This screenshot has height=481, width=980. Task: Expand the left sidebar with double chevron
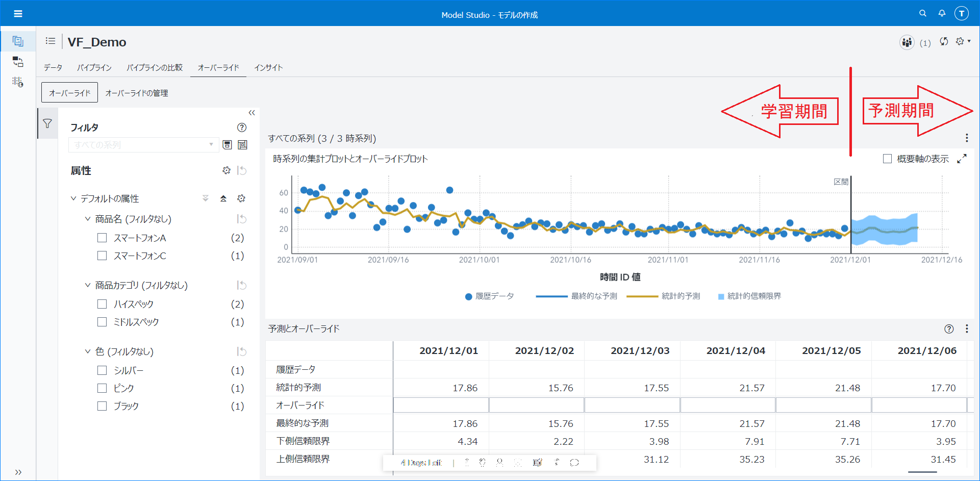[x=18, y=472]
